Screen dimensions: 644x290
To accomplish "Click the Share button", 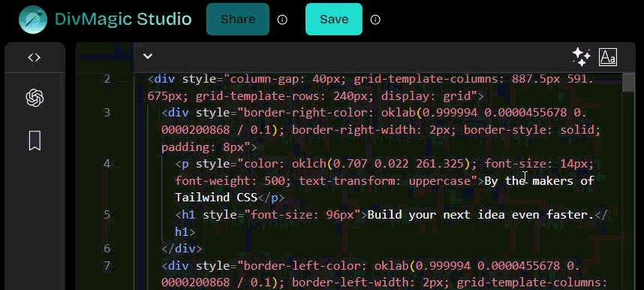I will point(238,20).
